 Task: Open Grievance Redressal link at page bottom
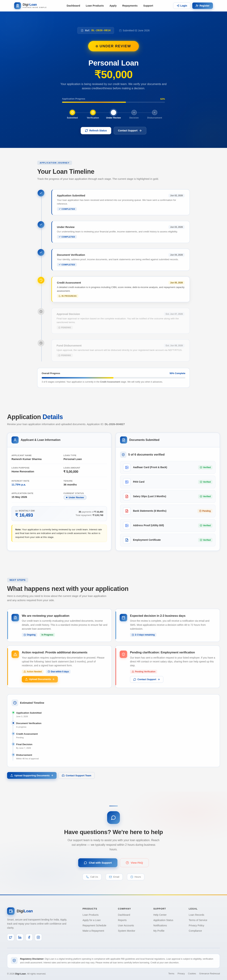(209, 973)
